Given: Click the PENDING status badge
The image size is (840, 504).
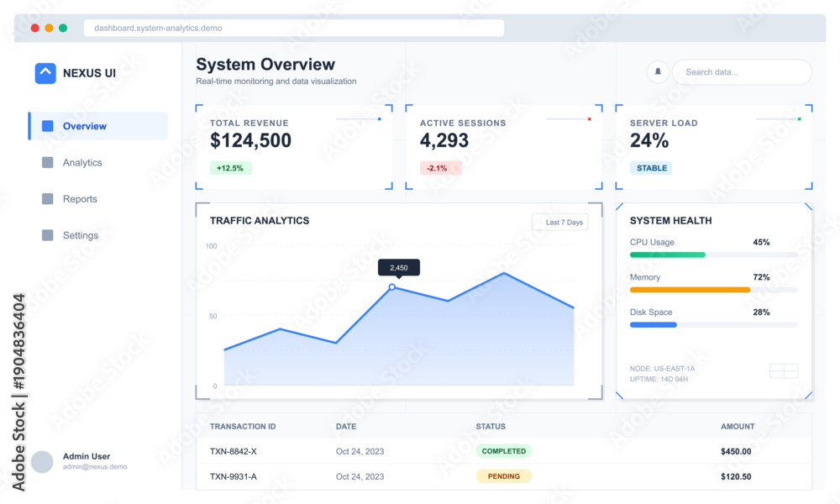Looking at the screenshot, I should click(x=503, y=476).
